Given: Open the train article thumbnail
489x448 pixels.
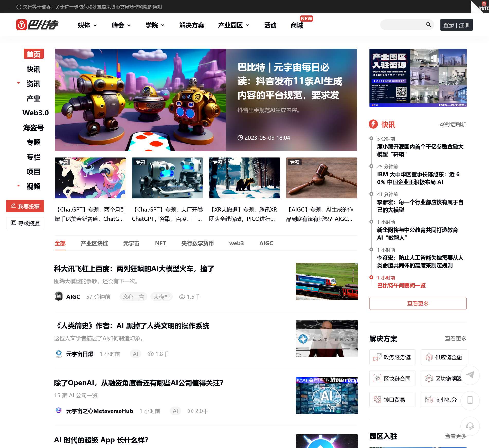Looking at the screenshot, I should 327,282.
